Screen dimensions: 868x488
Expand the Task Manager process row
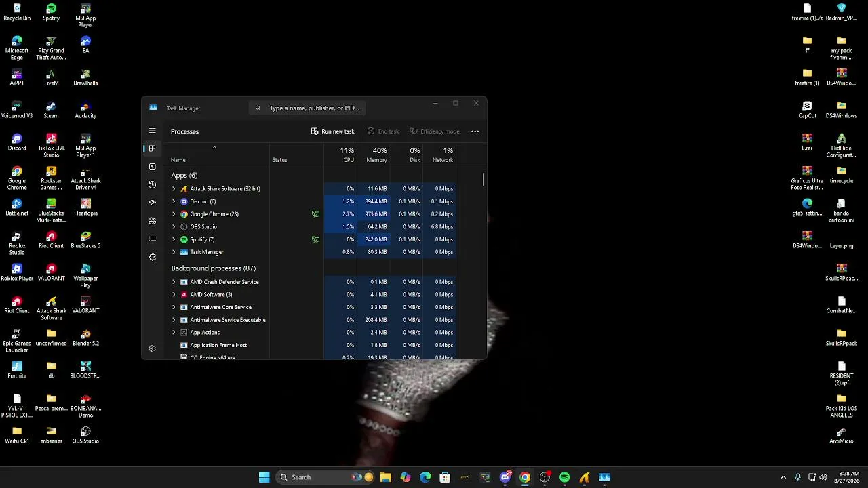(x=174, y=252)
